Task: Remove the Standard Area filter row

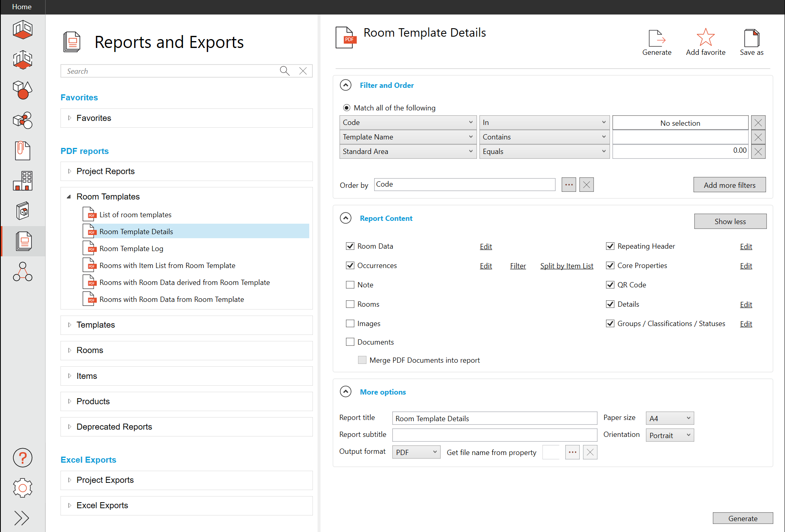Action: click(x=758, y=152)
